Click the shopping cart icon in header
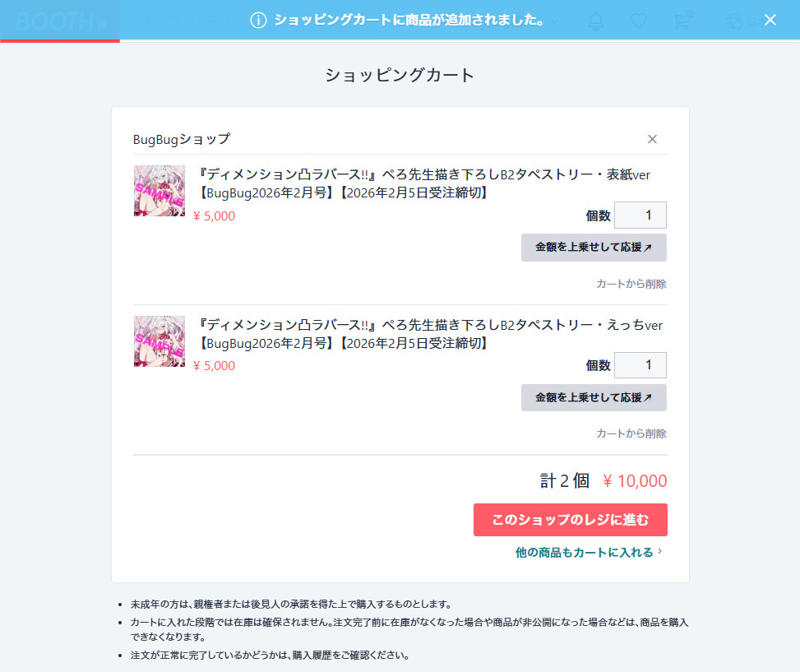Viewport: 800px width, 672px height. click(682, 21)
